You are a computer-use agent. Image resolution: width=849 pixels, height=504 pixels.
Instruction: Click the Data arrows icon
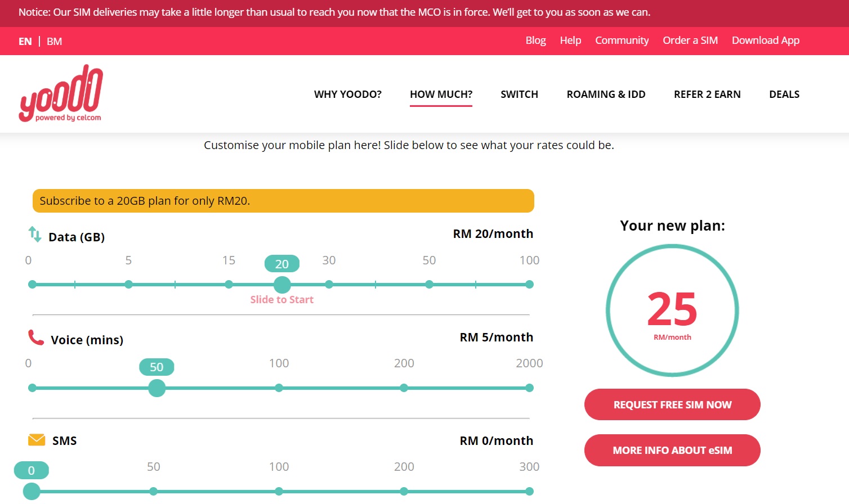click(35, 234)
